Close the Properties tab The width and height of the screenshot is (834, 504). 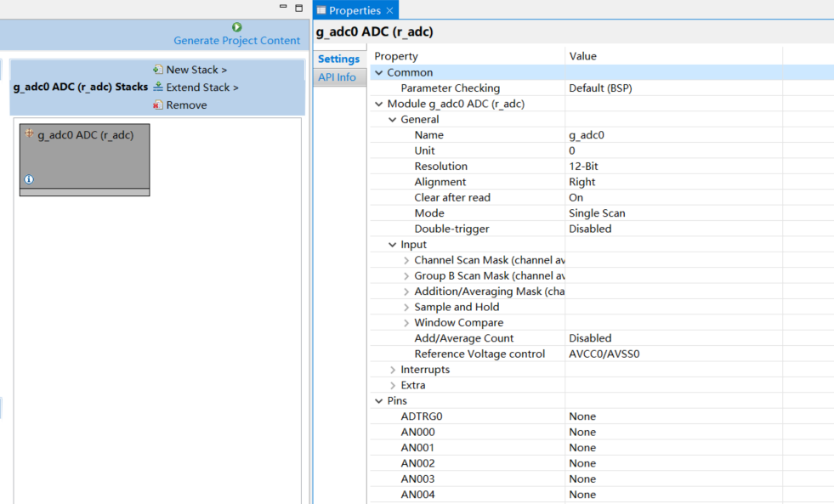pyautogui.click(x=389, y=10)
